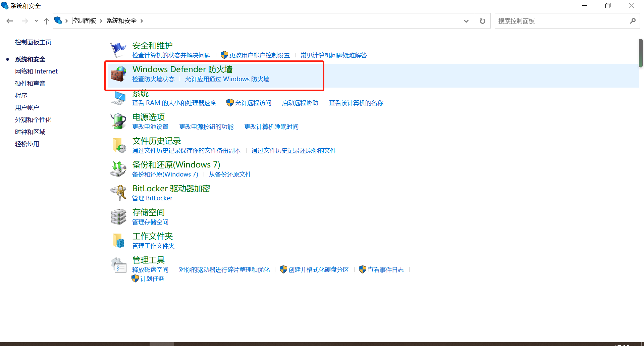Open 检查防火墙状态 link

tap(153, 79)
